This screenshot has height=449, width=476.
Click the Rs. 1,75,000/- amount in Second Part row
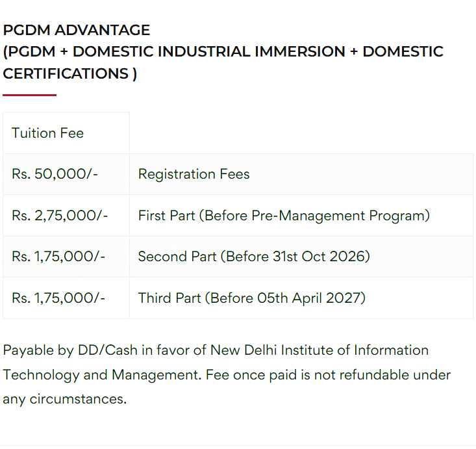click(58, 257)
